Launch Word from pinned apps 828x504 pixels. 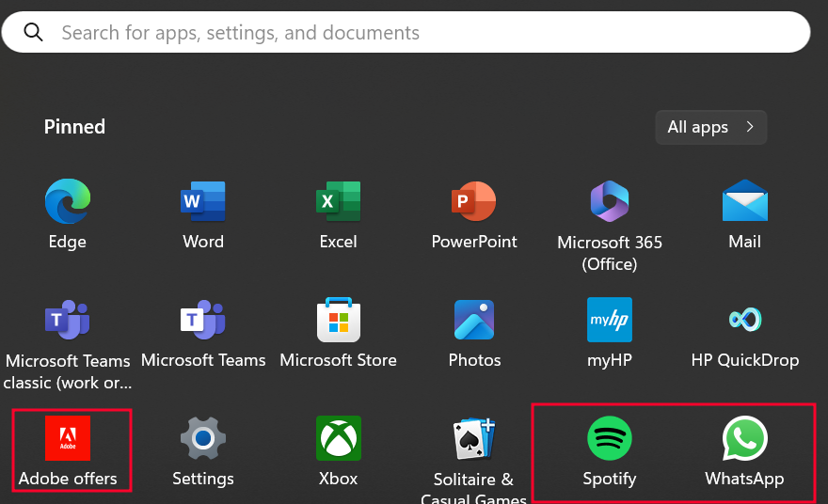[203, 201]
